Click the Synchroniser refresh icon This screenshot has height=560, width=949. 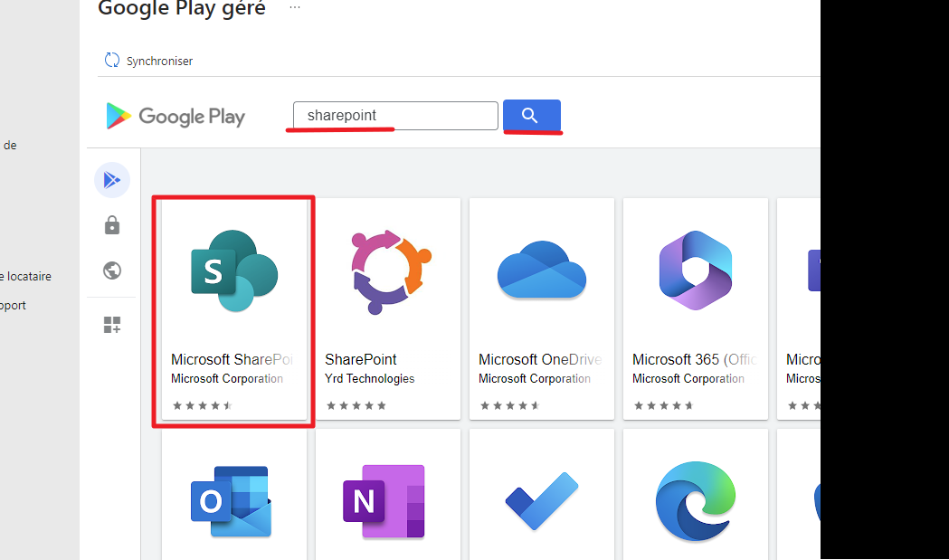point(112,60)
